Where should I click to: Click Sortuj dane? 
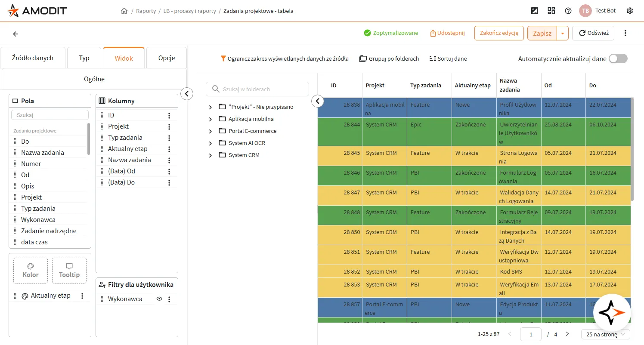tap(448, 59)
